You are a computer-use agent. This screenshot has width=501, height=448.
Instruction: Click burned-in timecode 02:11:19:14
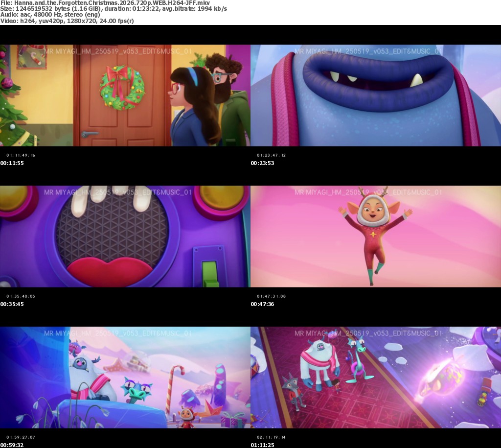(x=272, y=437)
